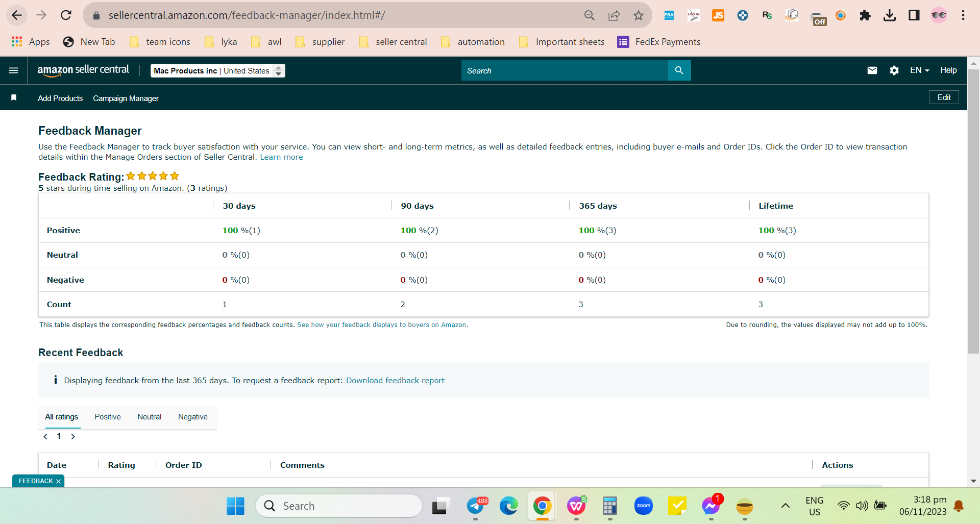Open the automation bookmark folder
Image resolution: width=980 pixels, height=524 pixels.
point(473,42)
